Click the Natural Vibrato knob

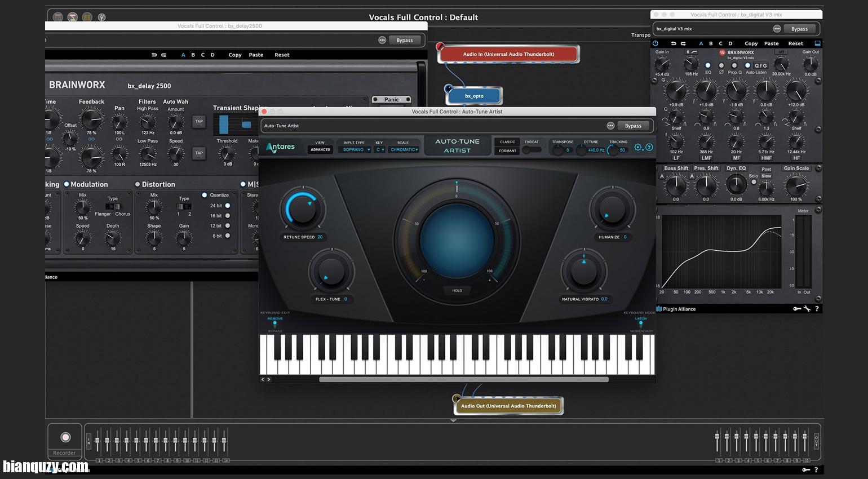click(x=583, y=271)
